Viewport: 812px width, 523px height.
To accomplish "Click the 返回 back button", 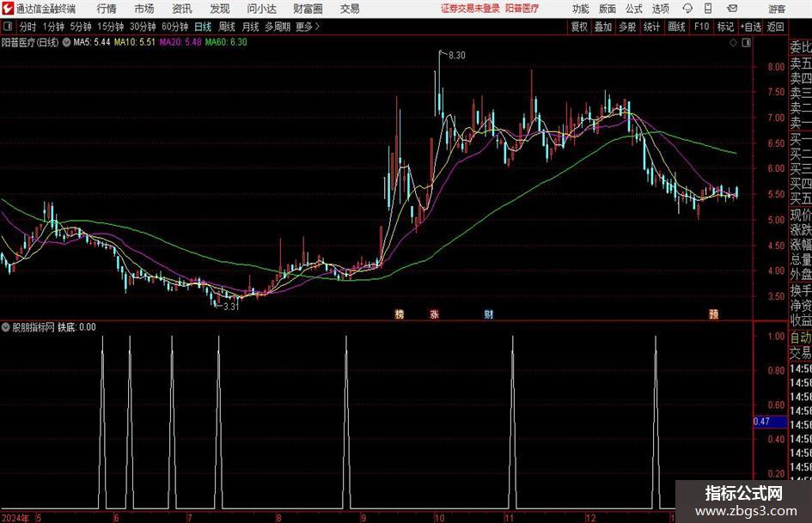I will 775,27.
